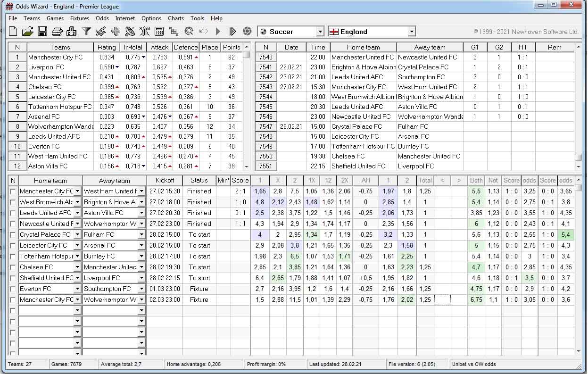This screenshot has width=588, height=374.
Task: Tick checkbox for Manchester City vs West Ham row
Action: click(x=13, y=191)
